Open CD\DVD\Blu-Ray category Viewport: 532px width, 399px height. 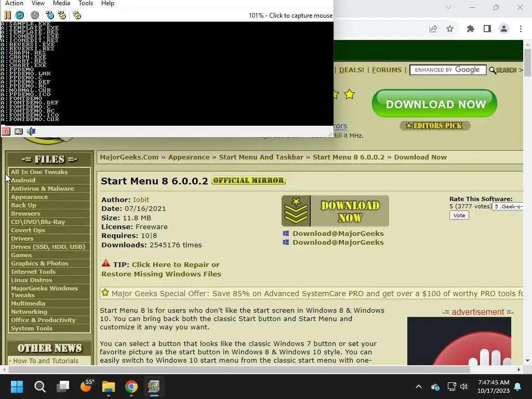pos(38,222)
